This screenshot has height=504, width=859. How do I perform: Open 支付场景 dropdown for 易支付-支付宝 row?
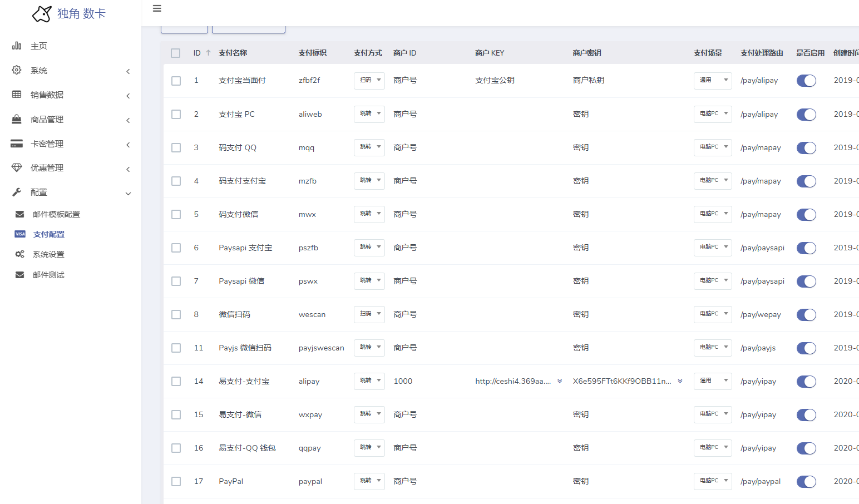pyautogui.click(x=712, y=381)
